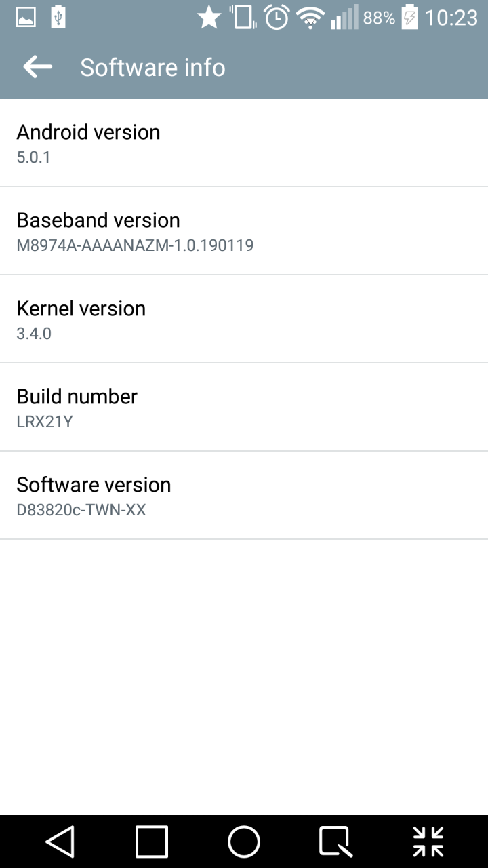
Task: Tap the USB notification icon
Action: (x=59, y=17)
